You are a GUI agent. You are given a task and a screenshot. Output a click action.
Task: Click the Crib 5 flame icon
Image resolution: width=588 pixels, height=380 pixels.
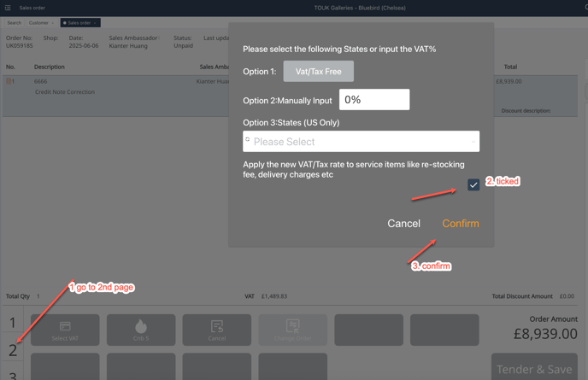[x=141, y=326]
